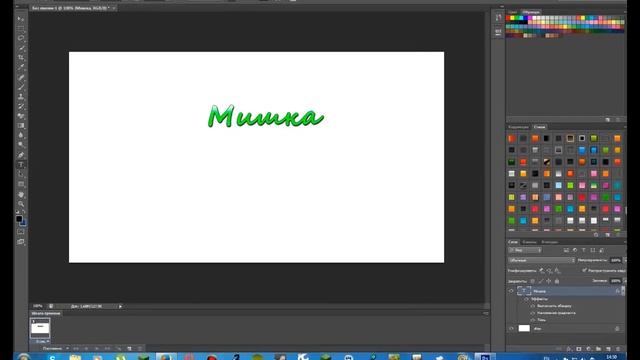The height and width of the screenshot is (360, 640).
Task: Go to the first animation frame
Action: click(76, 349)
